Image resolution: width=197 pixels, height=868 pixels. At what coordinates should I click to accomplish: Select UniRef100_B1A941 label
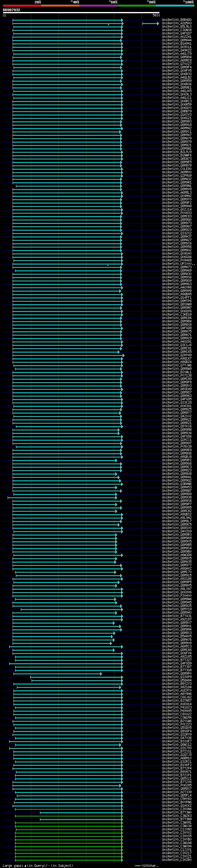(177, 43)
